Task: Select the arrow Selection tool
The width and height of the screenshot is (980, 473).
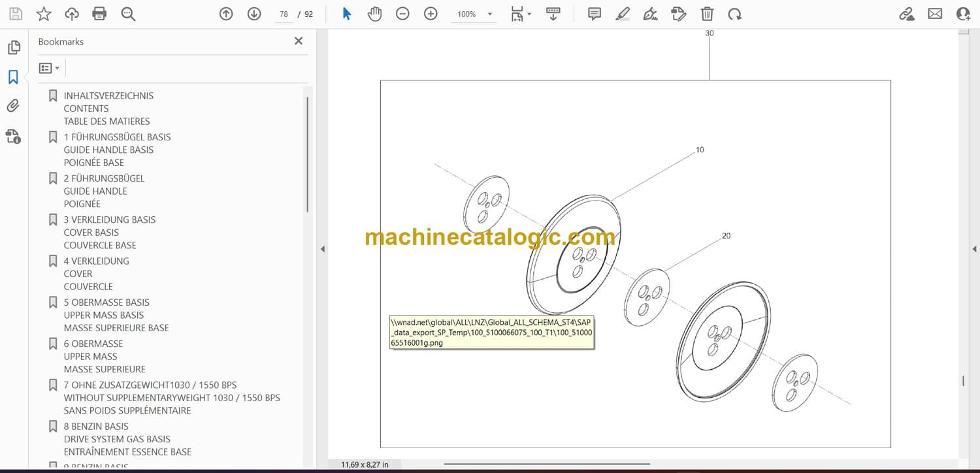Action: tap(347, 14)
